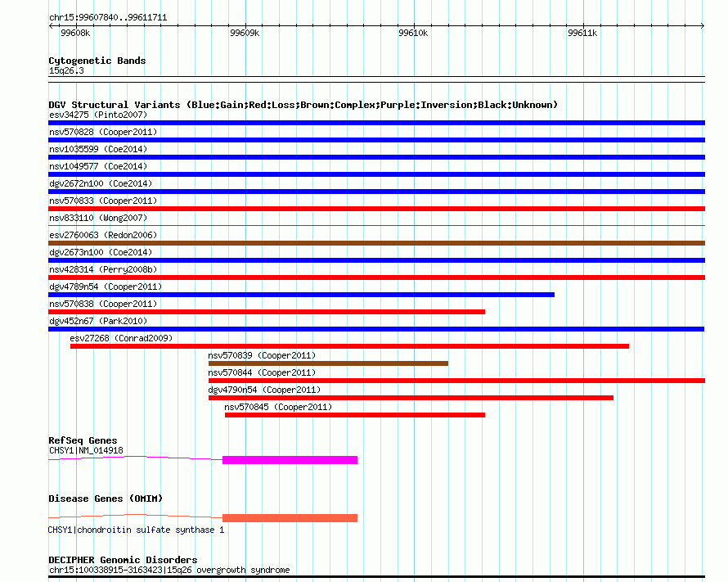Click the blue bar under nsv570828

376,140
